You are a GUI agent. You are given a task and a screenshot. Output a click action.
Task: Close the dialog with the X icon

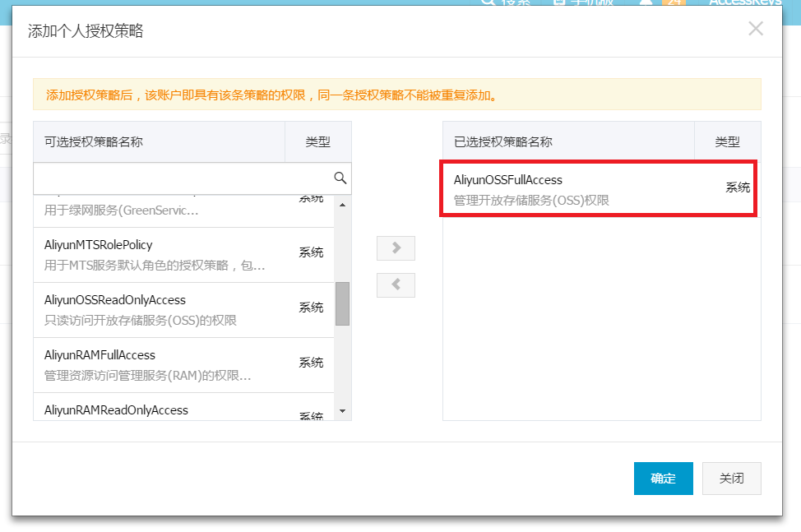(x=756, y=29)
